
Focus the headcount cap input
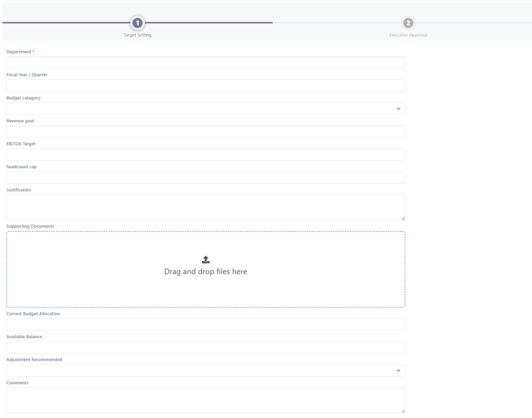pos(206,178)
